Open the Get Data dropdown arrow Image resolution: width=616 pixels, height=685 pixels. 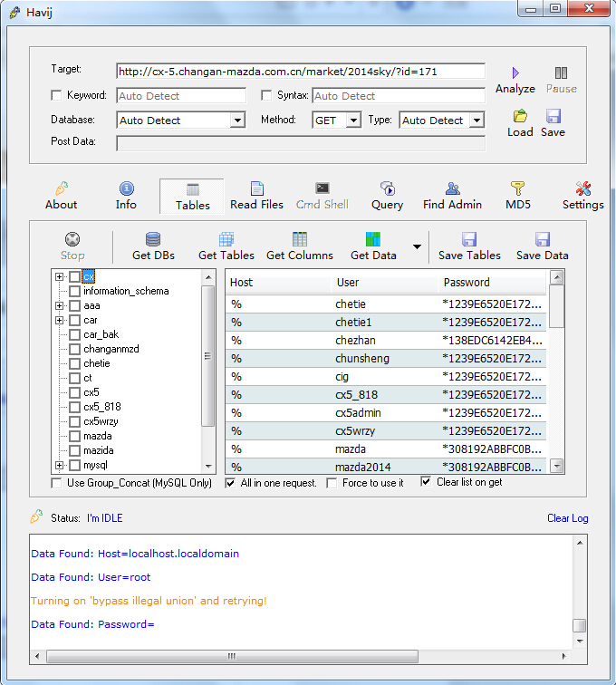tap(418, 246)
